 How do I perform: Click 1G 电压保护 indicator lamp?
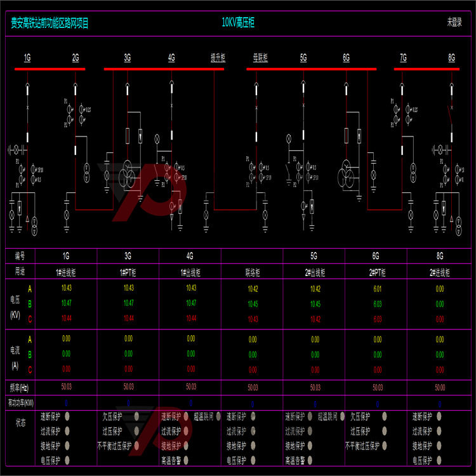point(67,460)
